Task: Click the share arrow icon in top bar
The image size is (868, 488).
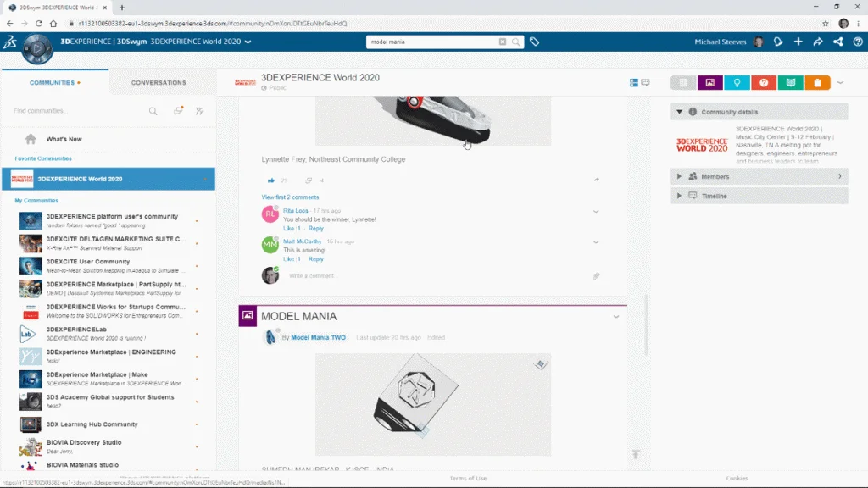Action: tap(818, 42)
